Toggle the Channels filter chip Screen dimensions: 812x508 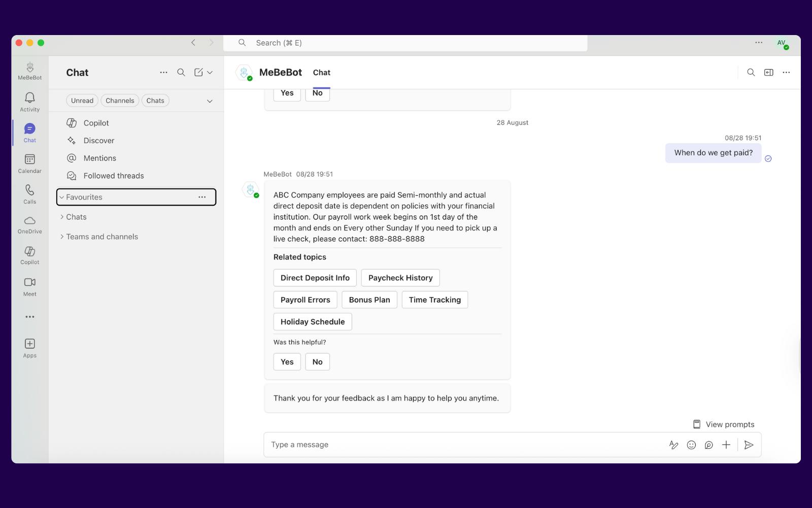(120, 101)
